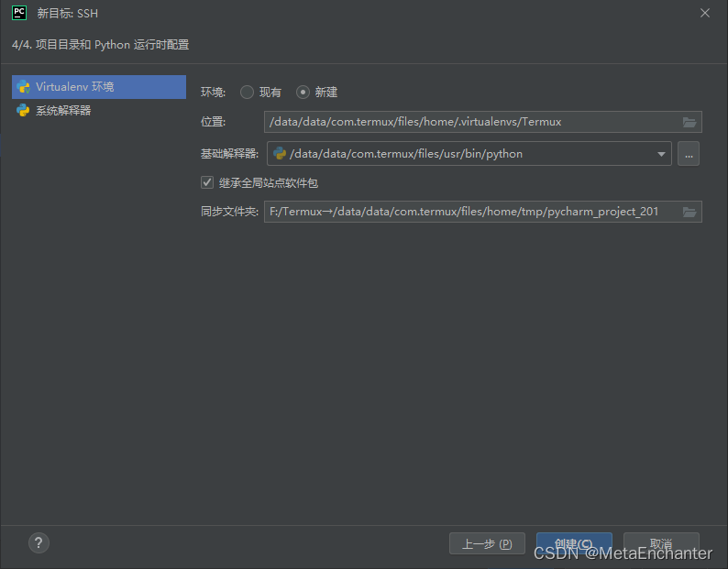Toggle 继承全局站点软件包 checkbox
This screenshot has height=569, width=728.
pos(207,182)
